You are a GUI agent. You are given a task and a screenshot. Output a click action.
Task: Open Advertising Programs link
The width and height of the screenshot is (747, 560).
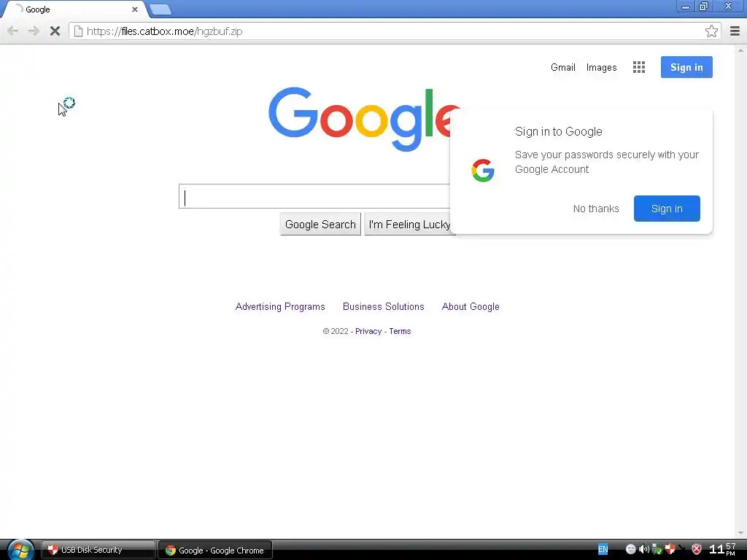(x=280, y=307)
